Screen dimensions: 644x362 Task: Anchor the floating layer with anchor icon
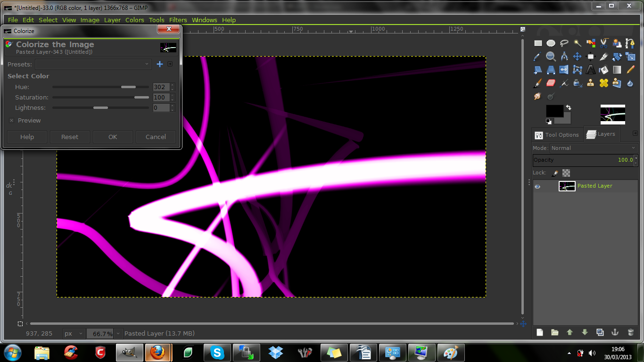click(615, 332)
